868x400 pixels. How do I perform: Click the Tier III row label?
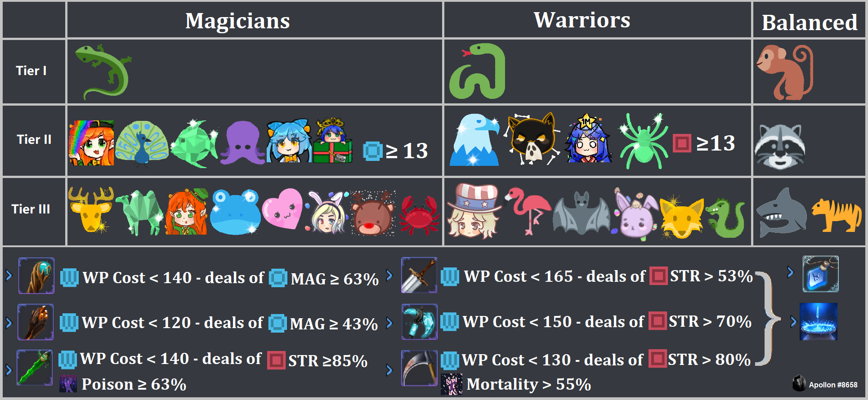[31, 209]
